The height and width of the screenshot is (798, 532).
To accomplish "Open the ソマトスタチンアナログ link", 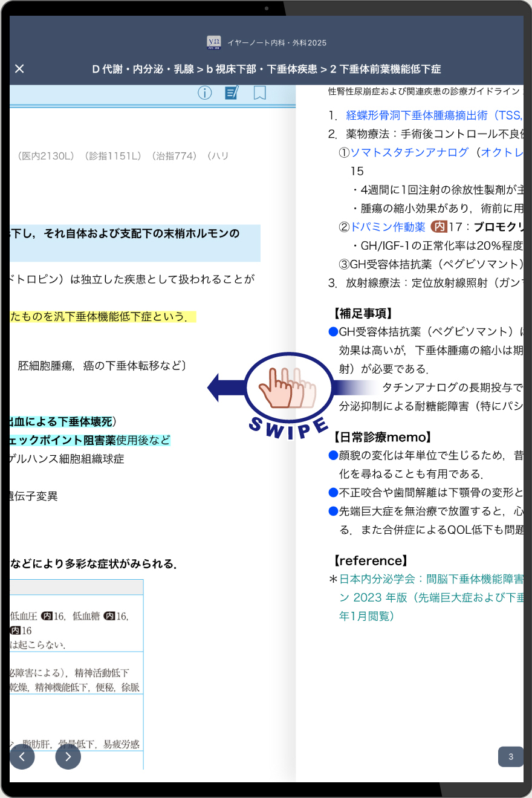I will [409, 152].
